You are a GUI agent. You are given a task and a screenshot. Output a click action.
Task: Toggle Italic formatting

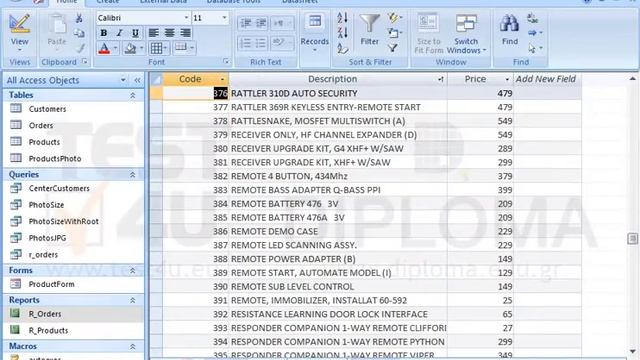(119, 33)
